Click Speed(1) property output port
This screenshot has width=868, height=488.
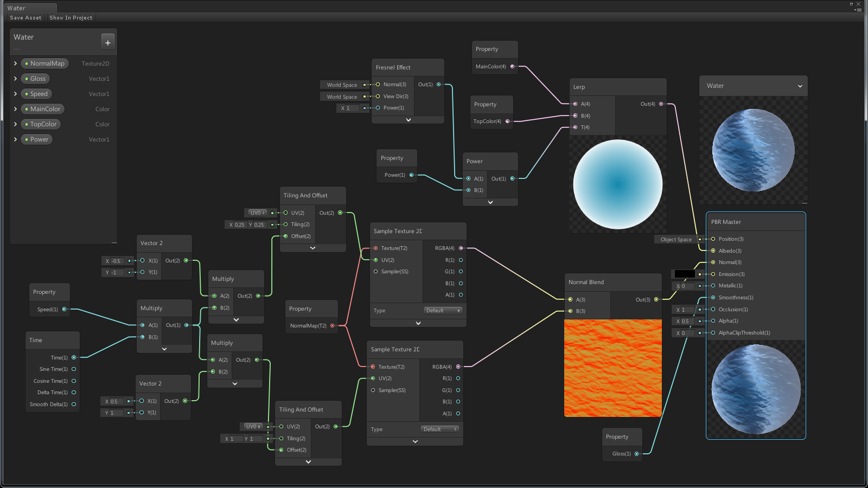pyautogui.click(x=64, y=310)
